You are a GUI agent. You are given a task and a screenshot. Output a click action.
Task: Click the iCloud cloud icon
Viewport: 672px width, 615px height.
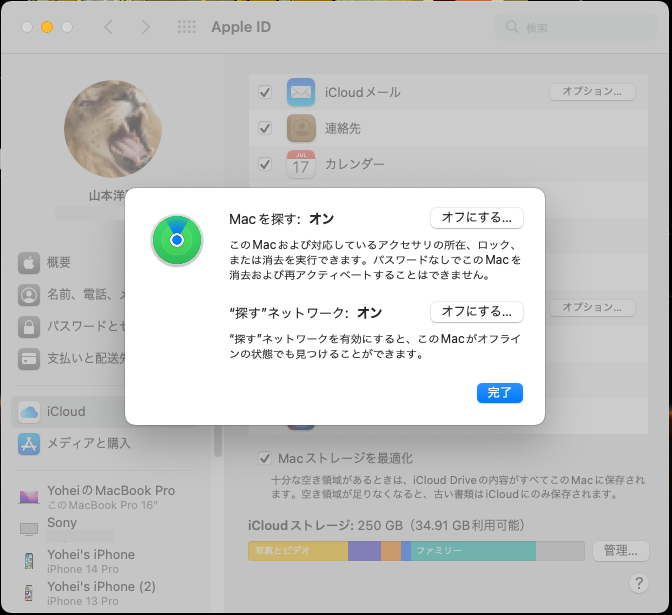coord(29,412)
